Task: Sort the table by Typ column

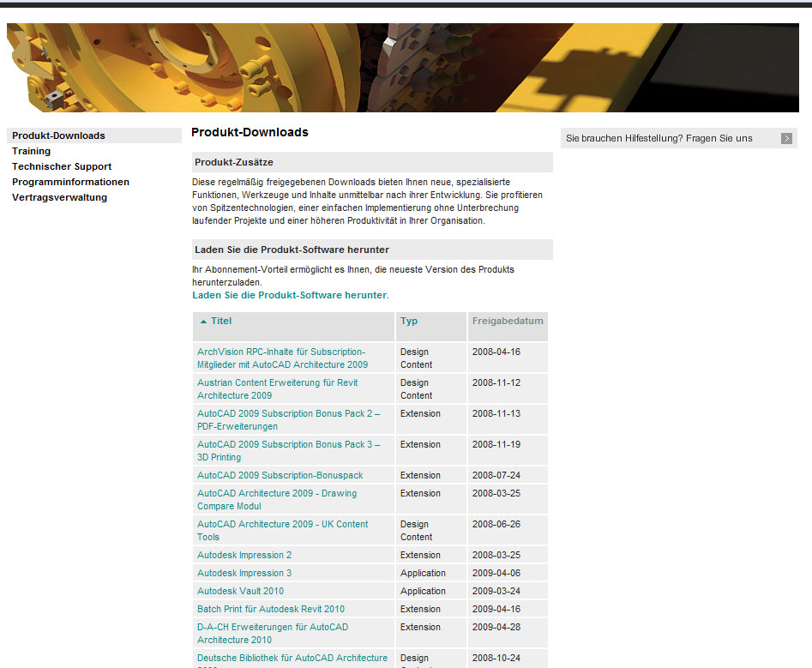Action: (x=409, y=321)
